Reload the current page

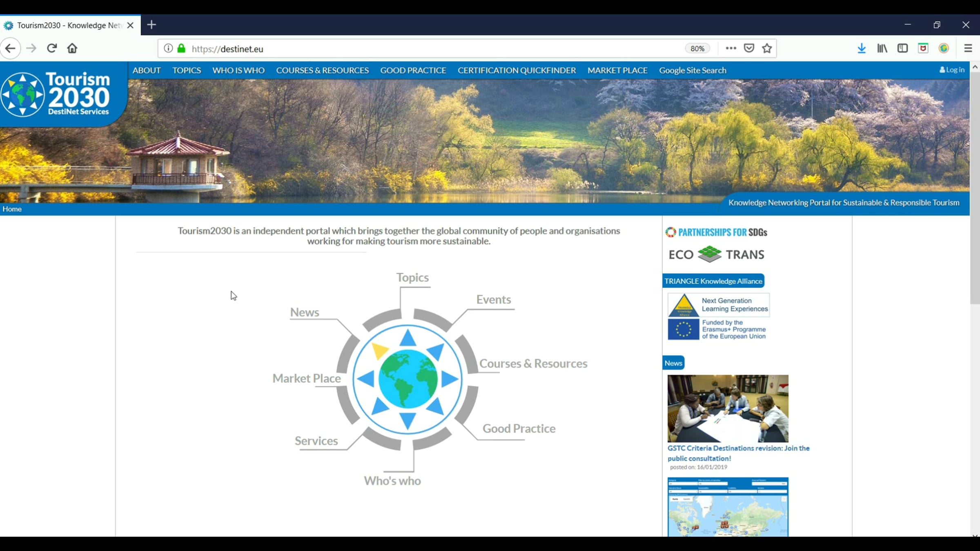[x=51, y=49]
